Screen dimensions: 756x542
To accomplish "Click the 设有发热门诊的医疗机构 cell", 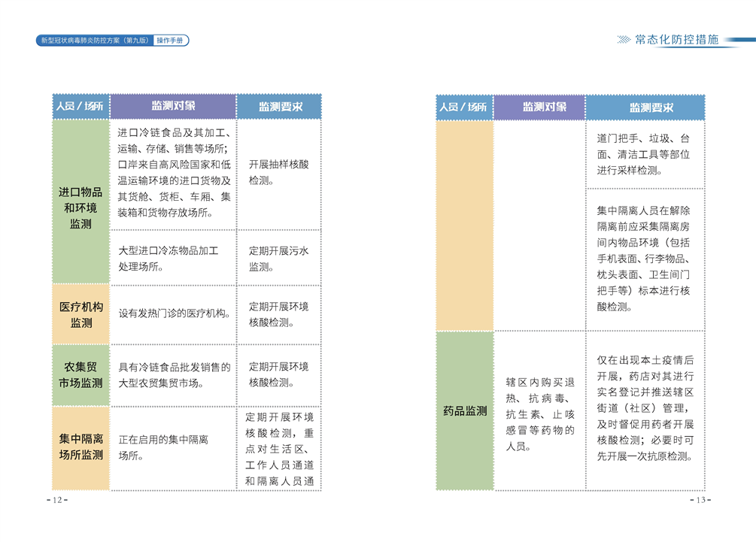I will 173,314.
